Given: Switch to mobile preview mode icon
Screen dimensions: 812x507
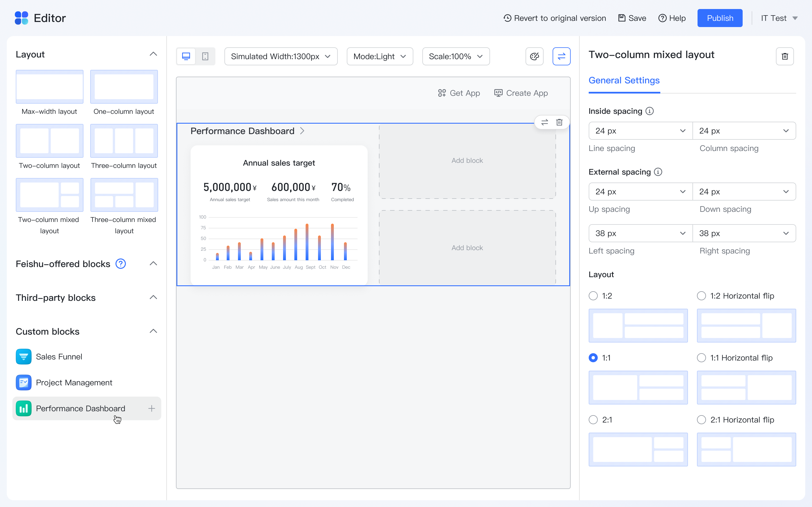Looking at the screenshot, I should click(205, 56).
